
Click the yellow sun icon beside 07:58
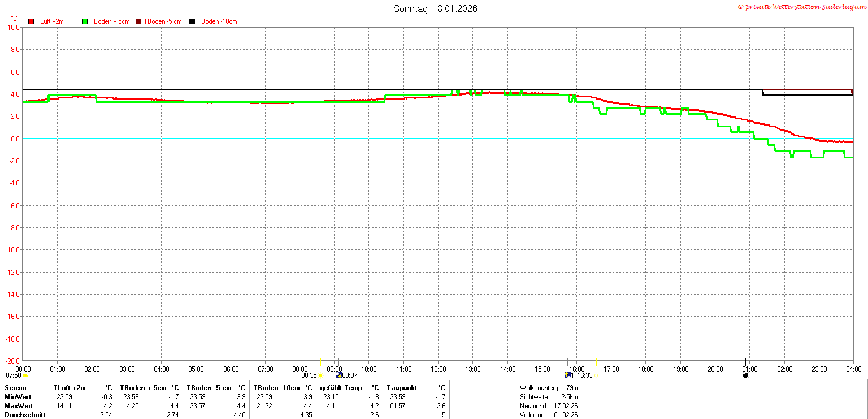pyautogui.click(x=25, y=375)
